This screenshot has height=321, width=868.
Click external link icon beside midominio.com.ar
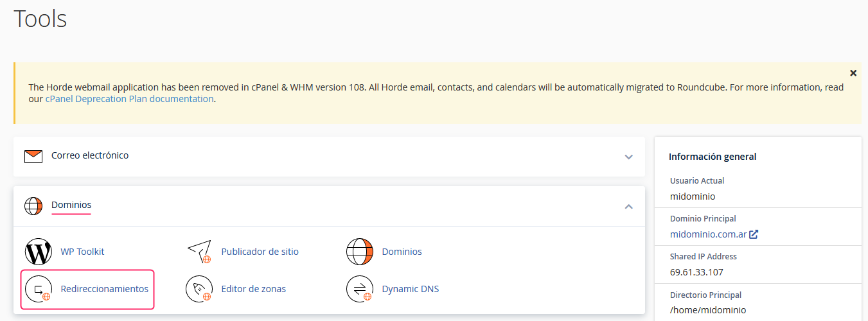pyautogui.click(x=754, y=234)
